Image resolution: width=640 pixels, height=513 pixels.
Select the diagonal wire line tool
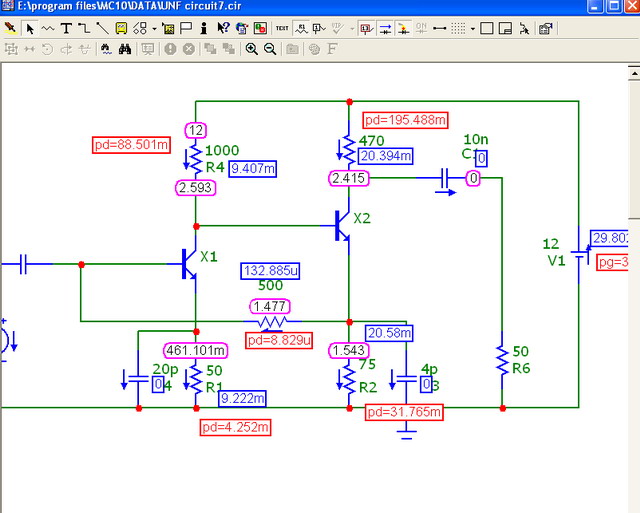[x=102, y=28]
